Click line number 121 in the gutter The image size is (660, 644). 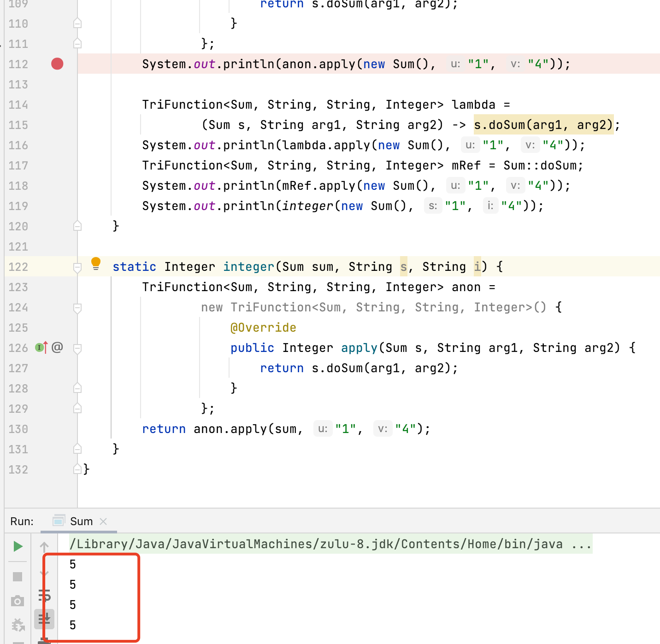click(x=18, y=247)
